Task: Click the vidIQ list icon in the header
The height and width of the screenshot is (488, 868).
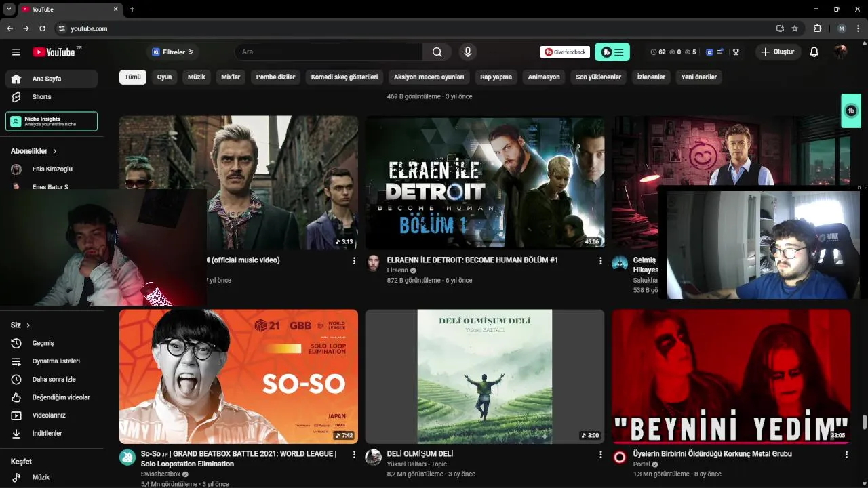Action: click(x=720, y=52)
